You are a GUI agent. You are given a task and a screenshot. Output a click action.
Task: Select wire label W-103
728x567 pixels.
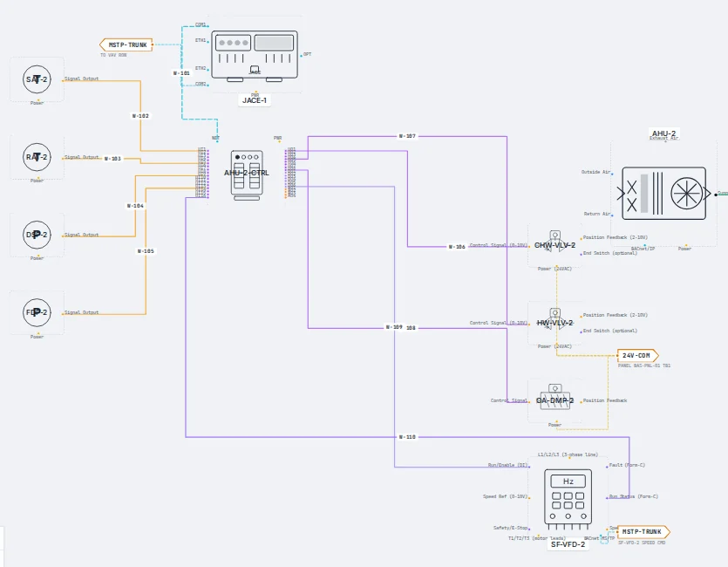pyautogui.click(x=112, y=159)
